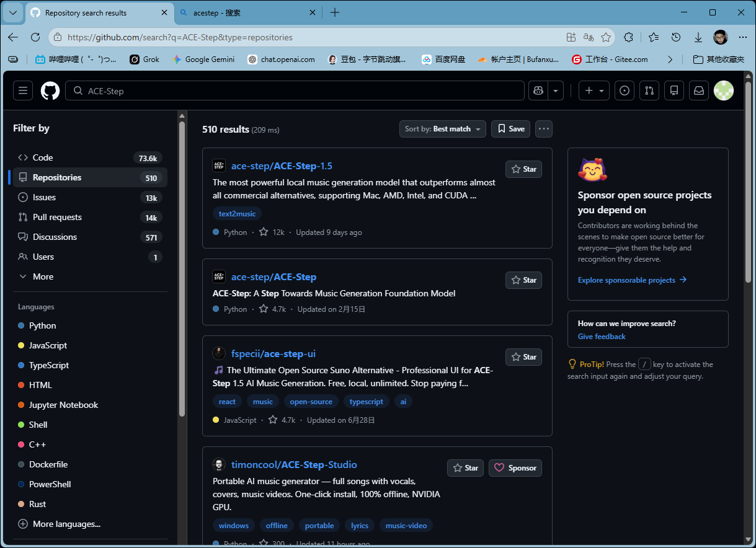
Task: Sponsor timoncool with Sponsor button
Action: coord(515,468)
